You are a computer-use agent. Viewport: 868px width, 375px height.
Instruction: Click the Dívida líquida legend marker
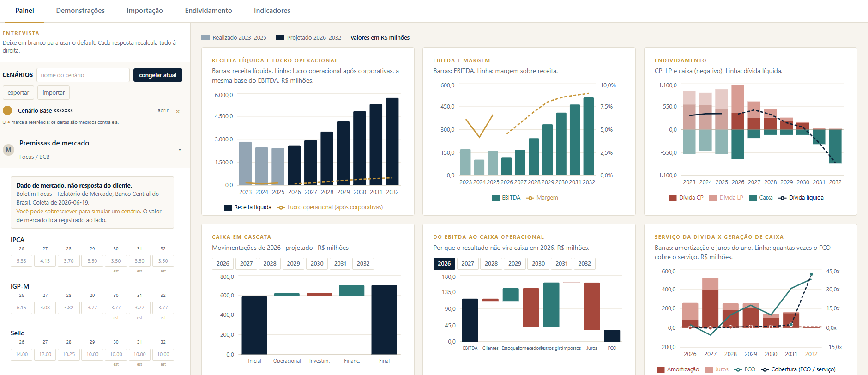[783, 198]
